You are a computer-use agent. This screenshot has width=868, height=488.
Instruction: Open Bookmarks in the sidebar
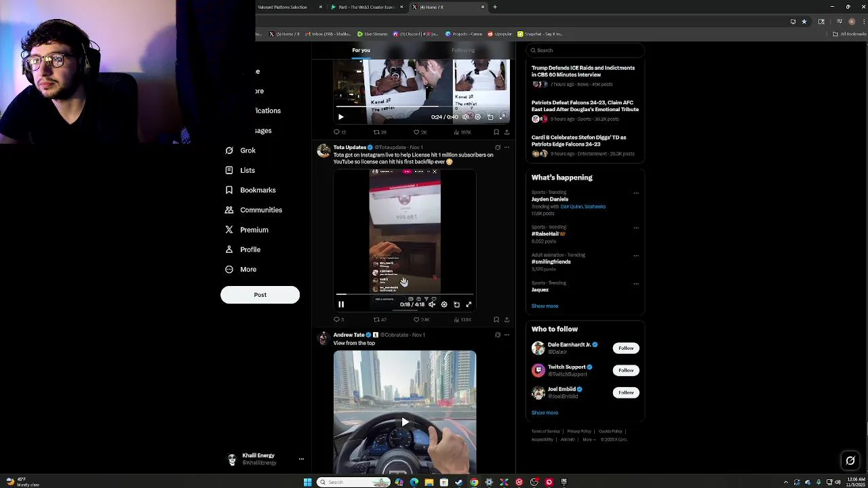pos(250,190)
